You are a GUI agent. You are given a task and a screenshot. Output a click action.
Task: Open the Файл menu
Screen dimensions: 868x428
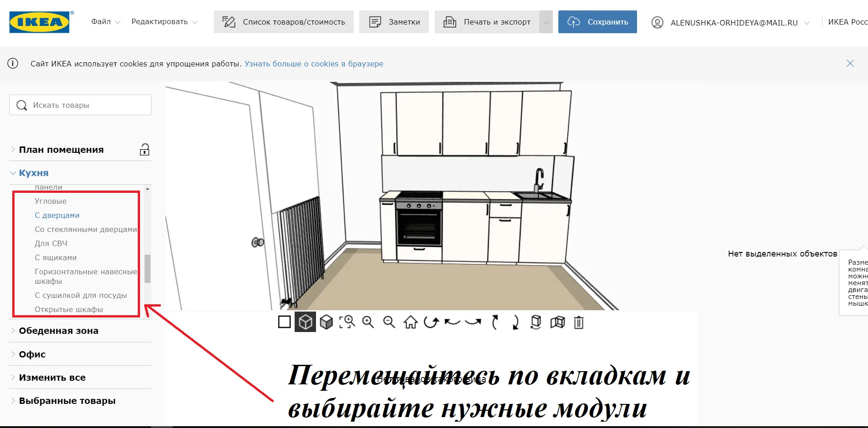tap(105, 22)
